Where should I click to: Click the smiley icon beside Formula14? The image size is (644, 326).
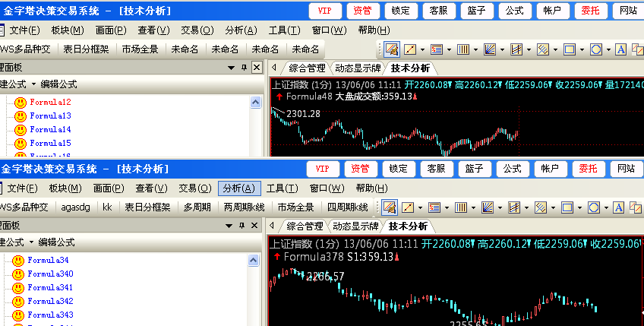coord(20,130)
